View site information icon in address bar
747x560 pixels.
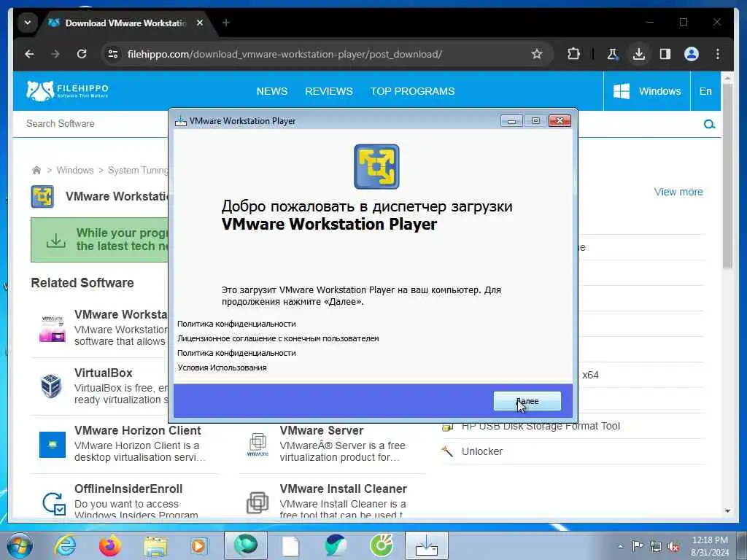coord(113,54)
